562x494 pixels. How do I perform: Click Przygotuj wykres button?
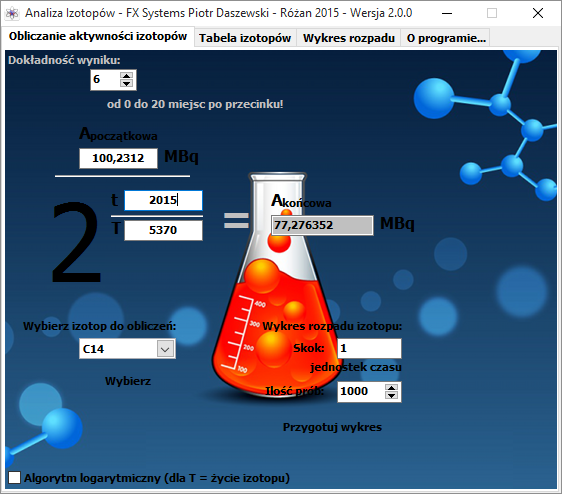(332, 427)
